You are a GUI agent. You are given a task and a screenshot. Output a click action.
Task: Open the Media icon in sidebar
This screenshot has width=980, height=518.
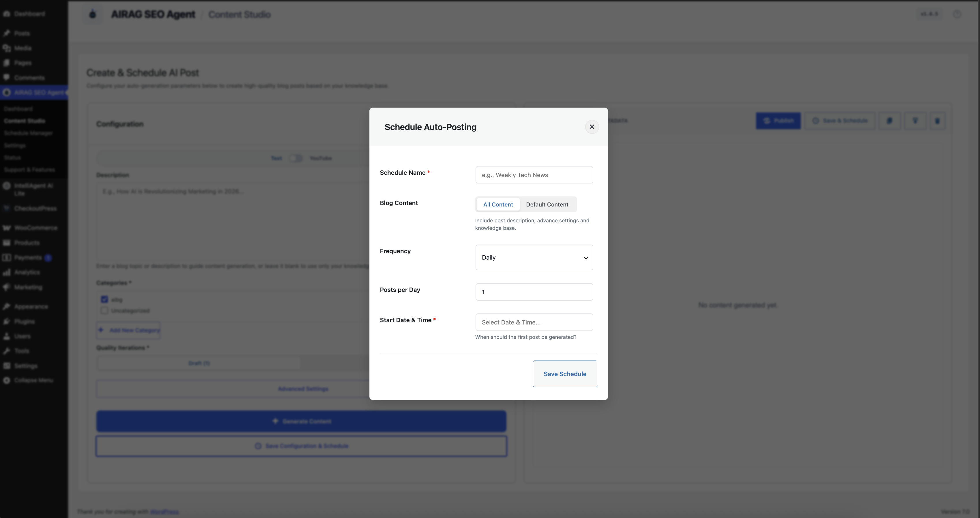click(6, 48)
